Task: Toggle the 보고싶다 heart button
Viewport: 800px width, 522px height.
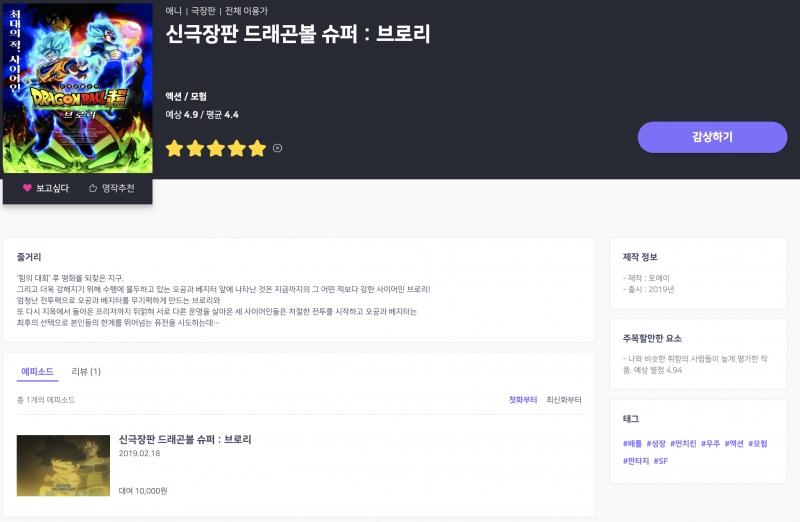Action: coord(45,188)
